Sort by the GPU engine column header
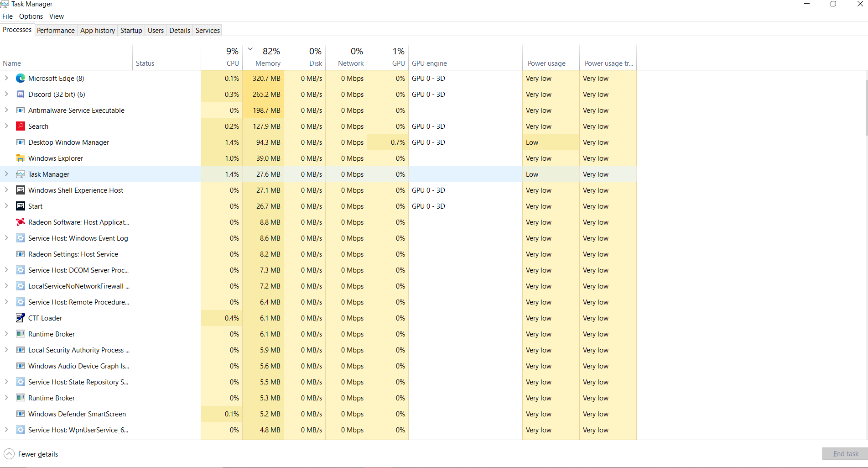Image resolution: width=868 pixels, height=468 pixels. [x=465, y=58]
